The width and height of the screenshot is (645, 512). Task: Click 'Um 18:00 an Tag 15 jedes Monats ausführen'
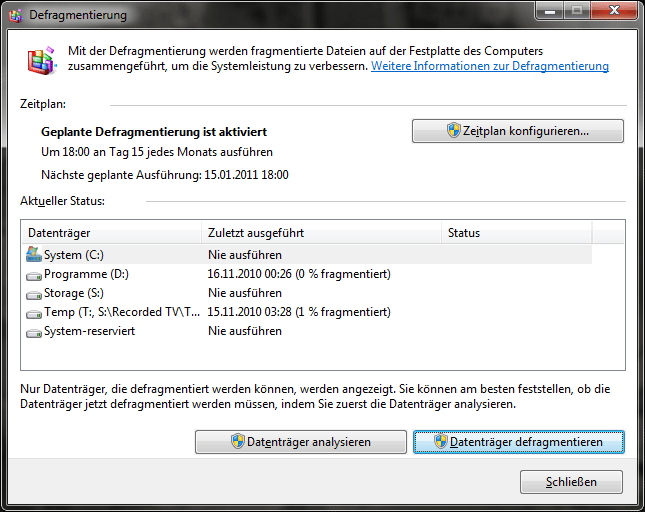(x=157, y=152)
